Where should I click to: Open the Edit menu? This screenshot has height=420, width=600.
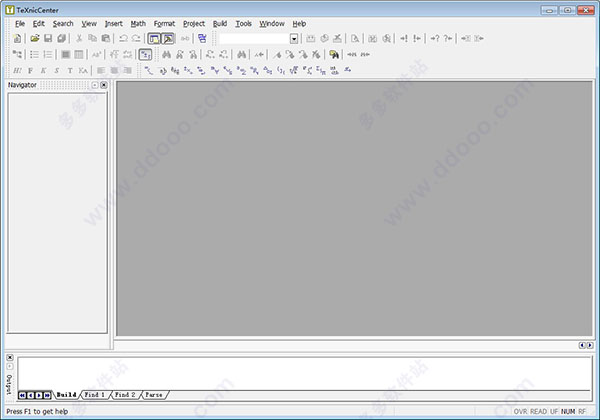point(39,24)
